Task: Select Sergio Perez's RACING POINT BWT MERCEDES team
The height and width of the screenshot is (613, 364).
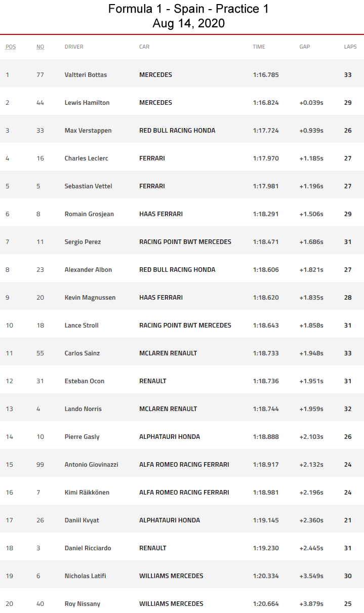Action: (x=185, y=242)
